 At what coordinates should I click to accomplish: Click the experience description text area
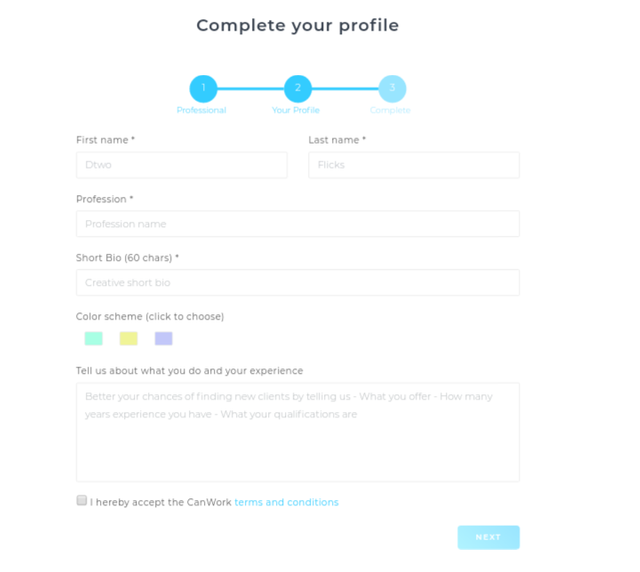(x=297, y=432)
